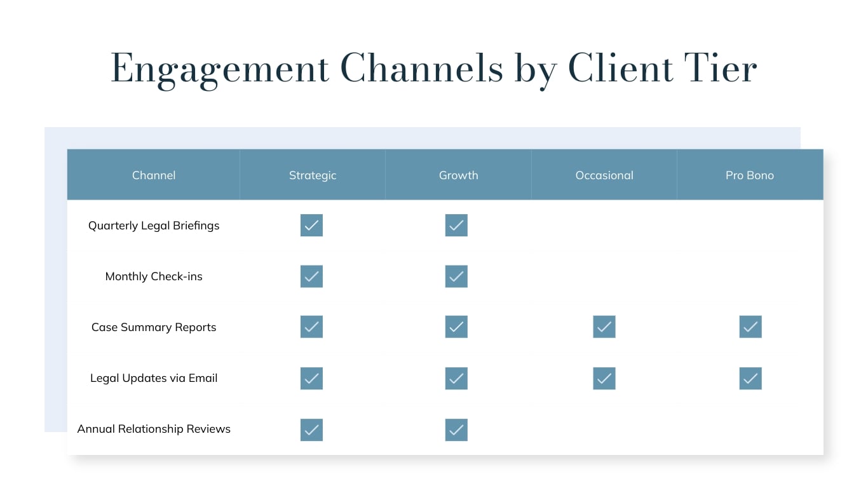The height and width of the screenshot is (488, 868).
Task: Click the Legal Updates via Email label
Action: [154, 378]
